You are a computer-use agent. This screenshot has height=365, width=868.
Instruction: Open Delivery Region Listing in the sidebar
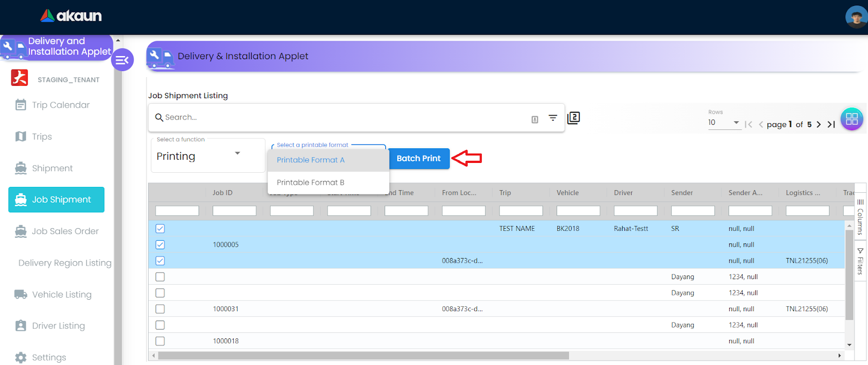[65, 263]
